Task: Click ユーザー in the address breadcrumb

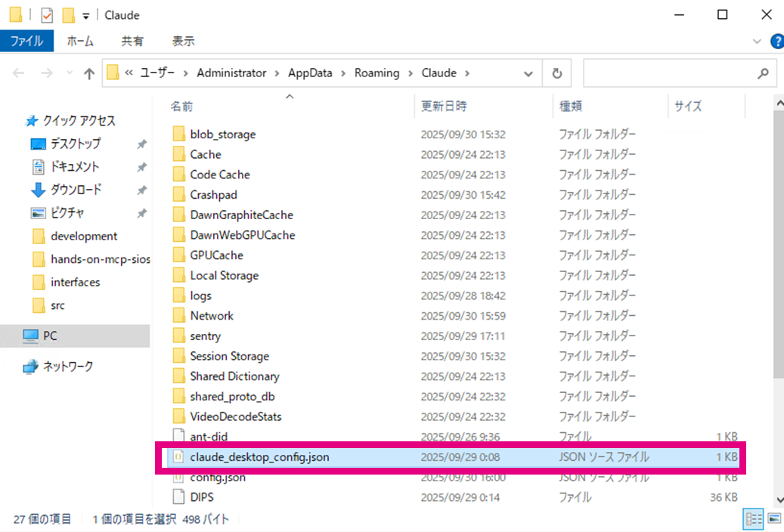Action: pos(157,73)
